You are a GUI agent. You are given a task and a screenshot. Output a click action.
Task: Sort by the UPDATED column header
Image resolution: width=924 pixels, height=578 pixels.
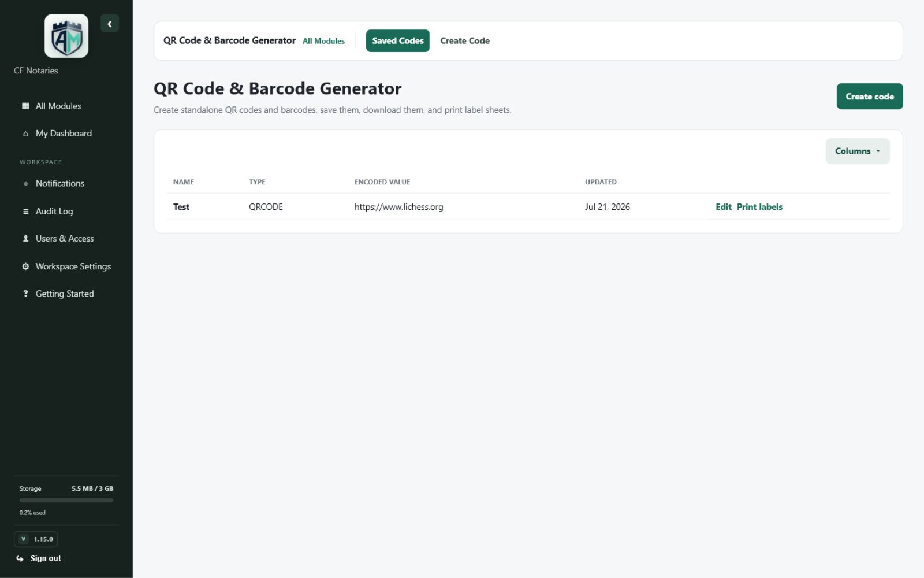point(601,182)
